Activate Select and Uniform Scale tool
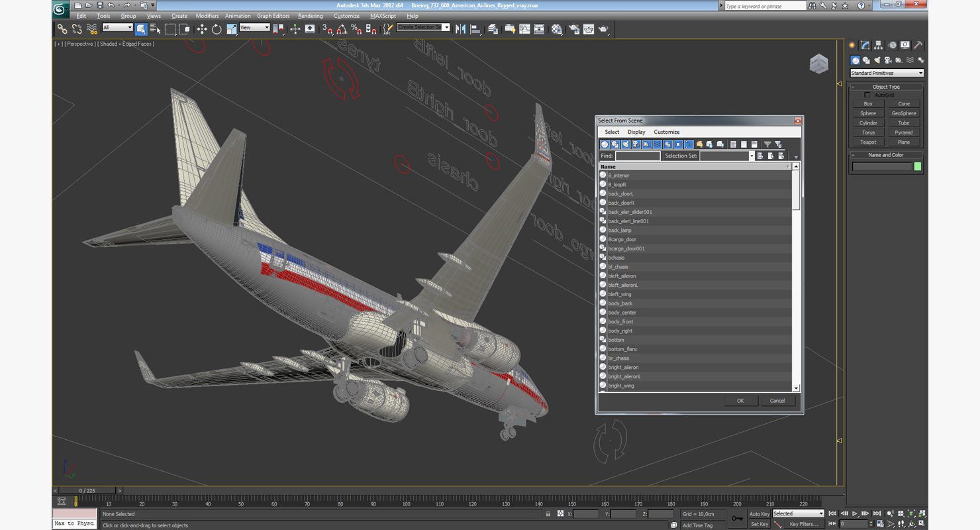The image size is (980, 530). [231, 29]
